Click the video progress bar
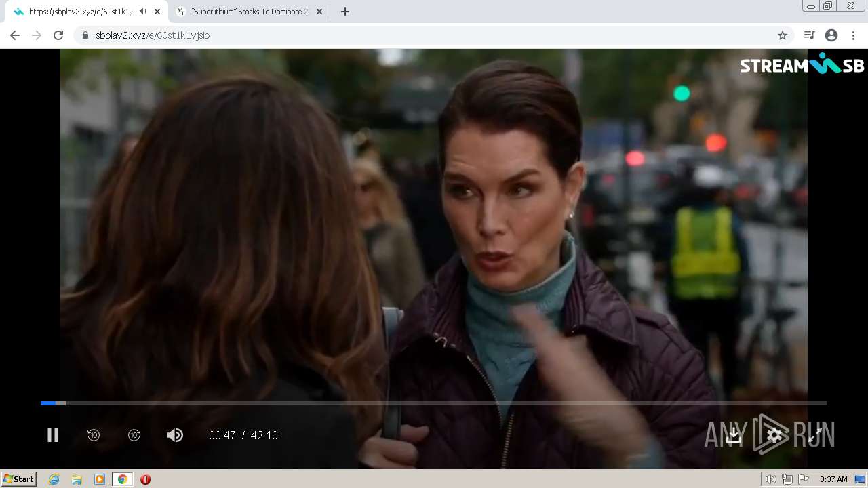The height and width of the screenshot is (488, 868). tap(434, 403)
